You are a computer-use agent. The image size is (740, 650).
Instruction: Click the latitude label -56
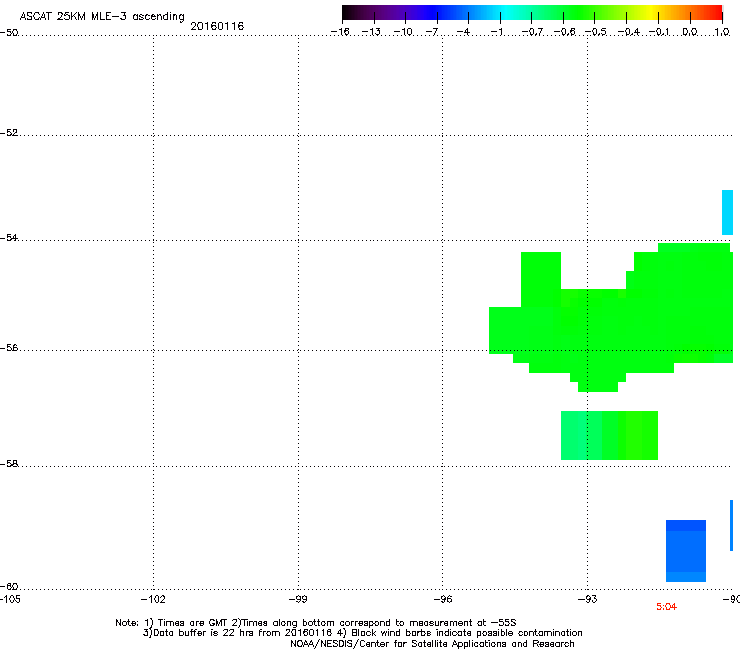[9, 347]
